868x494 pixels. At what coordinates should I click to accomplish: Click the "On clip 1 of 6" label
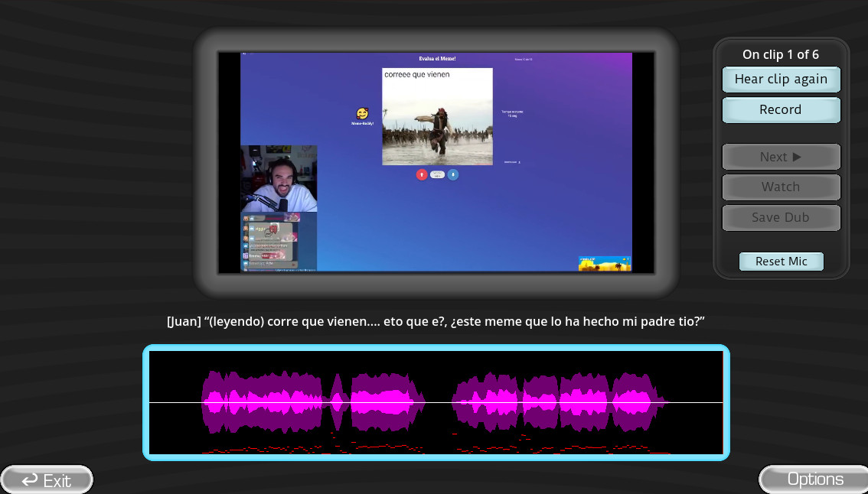[781, 54]
